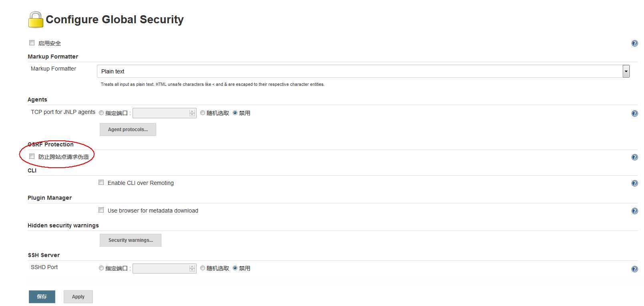Image resolution: width=644 pixels, height=306 pixels.
Task: Check Use browser for metadata download
Action: click(x=101, y=210)
